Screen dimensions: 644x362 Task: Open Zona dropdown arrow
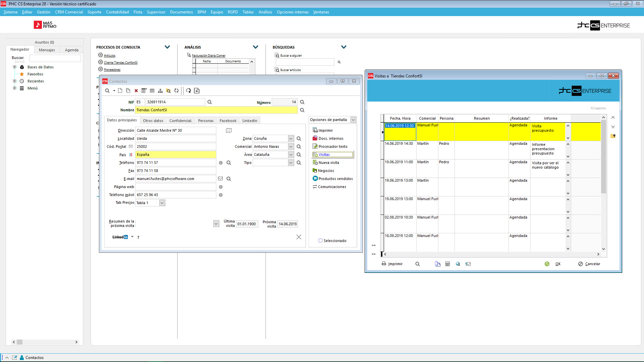click(x=291, y=139)
